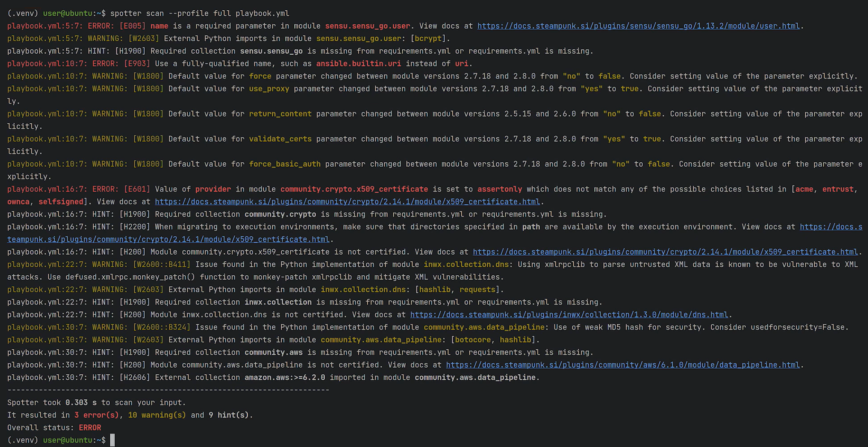Open x509_certificate docs link in H200 hint
Viewport: 868px width, 447px height.
(x=665, y=252)
